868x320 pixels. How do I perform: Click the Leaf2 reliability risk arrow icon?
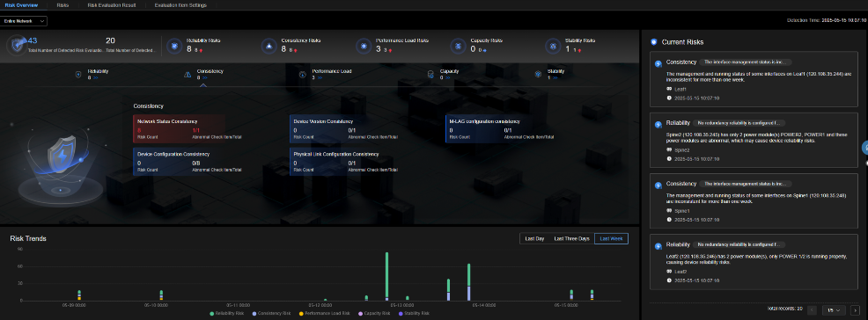pyautogui.click(x=658, y=246)
